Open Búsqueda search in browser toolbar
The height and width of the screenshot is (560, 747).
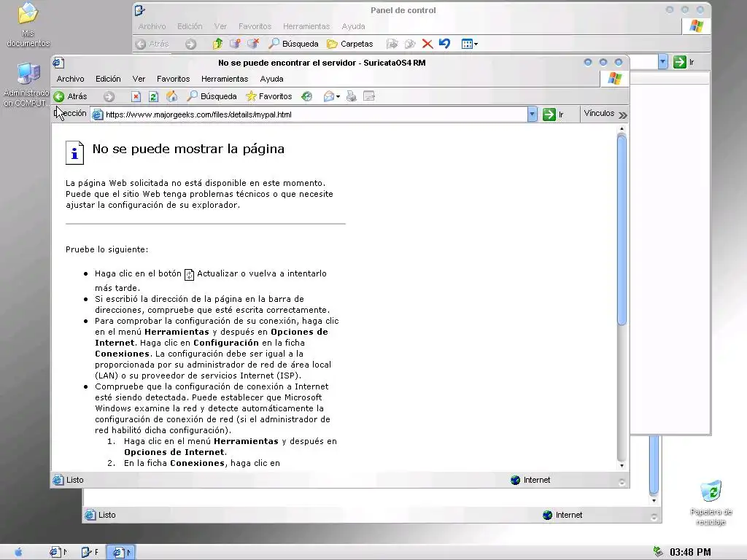(212, 96)
